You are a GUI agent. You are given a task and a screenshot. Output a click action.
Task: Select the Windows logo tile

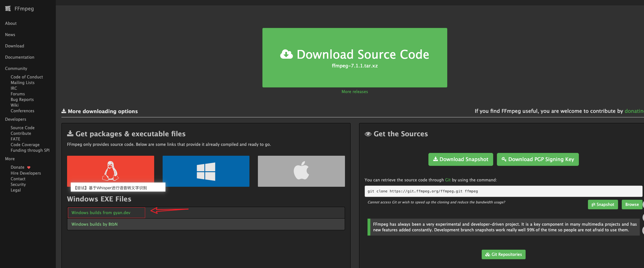click(206, 171)
